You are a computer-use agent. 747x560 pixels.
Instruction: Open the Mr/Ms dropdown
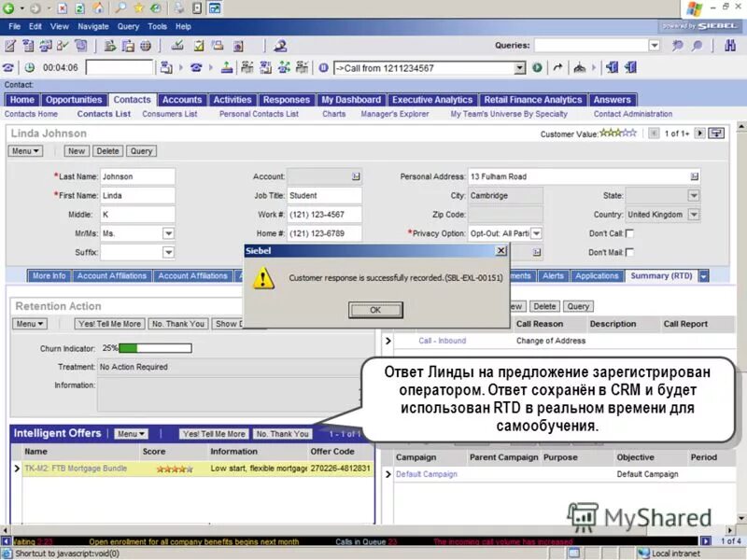[x=168, y=233]
